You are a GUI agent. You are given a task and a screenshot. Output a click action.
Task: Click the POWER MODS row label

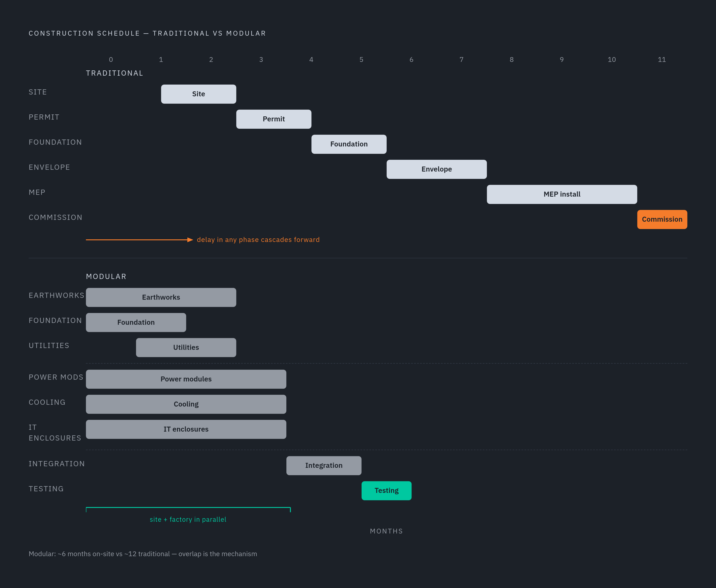(56, 377)
